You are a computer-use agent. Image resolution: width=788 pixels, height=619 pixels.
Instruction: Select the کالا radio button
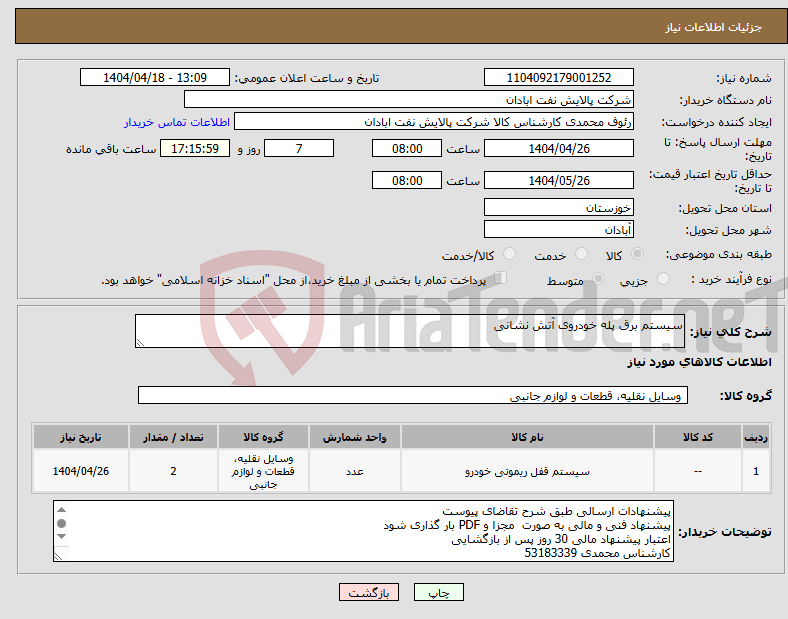(x=637, y=254)
